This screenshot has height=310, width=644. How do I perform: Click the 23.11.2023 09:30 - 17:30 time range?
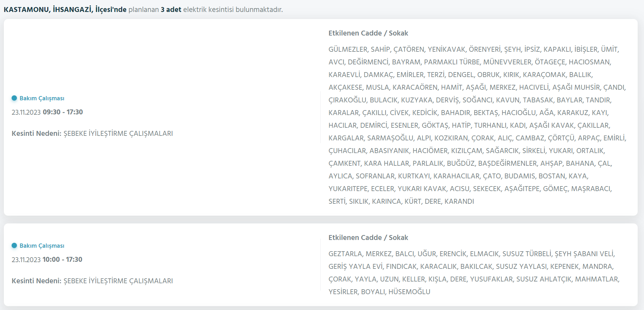point(47,112)
